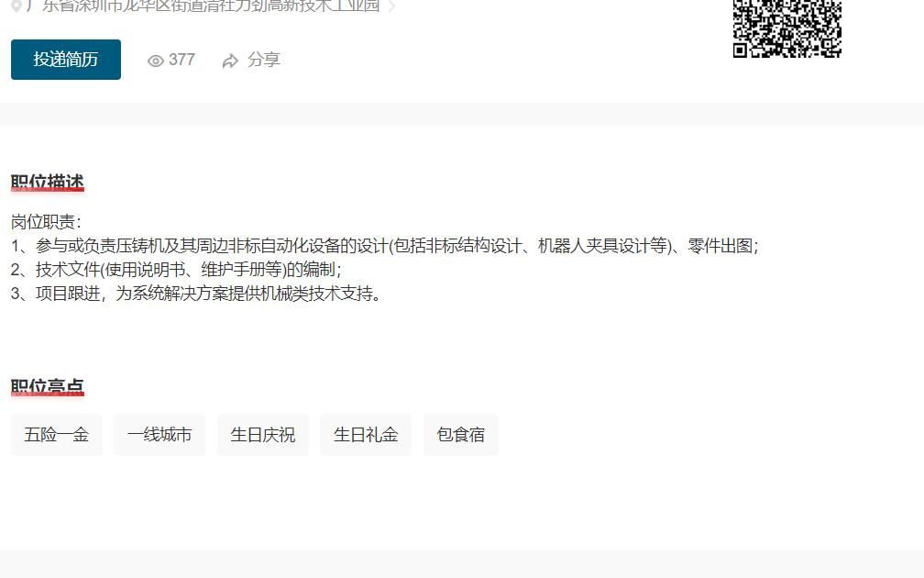Click the first duty line about 压铸机 design
924x578 pixels.
(x=385, y=246)
